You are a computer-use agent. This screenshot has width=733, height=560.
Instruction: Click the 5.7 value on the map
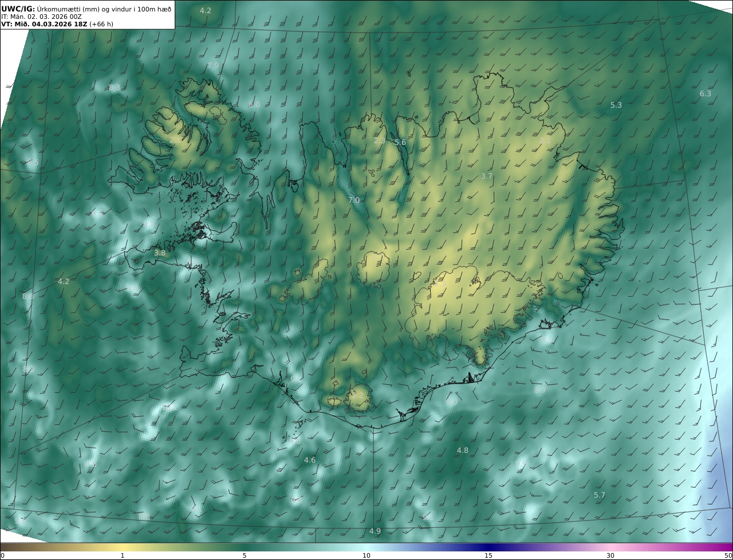tap(600, 495)
